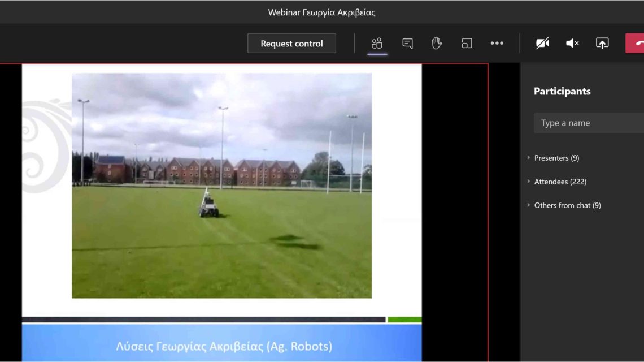Image resolution: width=644 pixels, height=362 pixels.
Task: Click the 'Type a name' search field
Action: click(x=588, y=123)
